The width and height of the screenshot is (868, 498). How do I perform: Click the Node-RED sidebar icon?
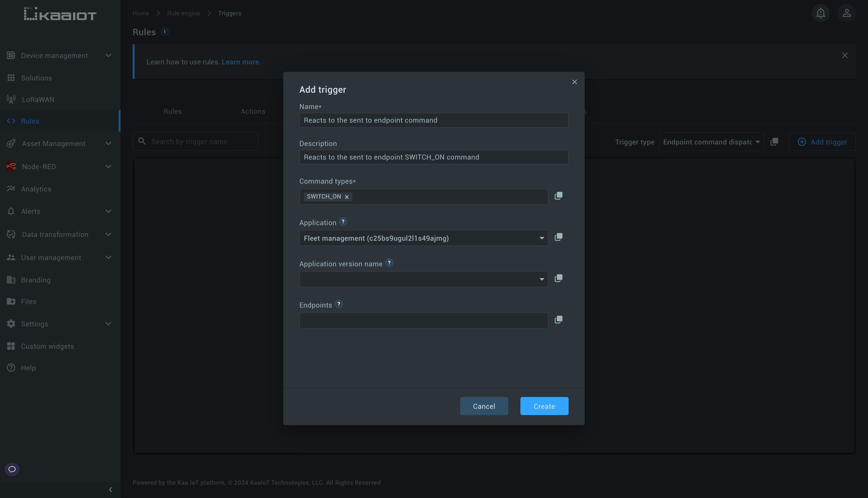pyautogui.click(x=11, y=166)
